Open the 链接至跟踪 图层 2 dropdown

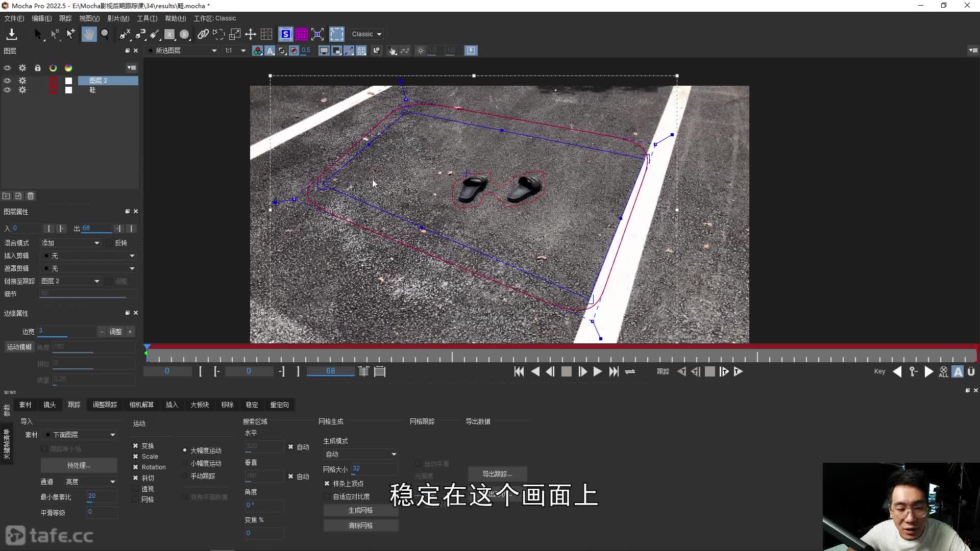[70, 281]
